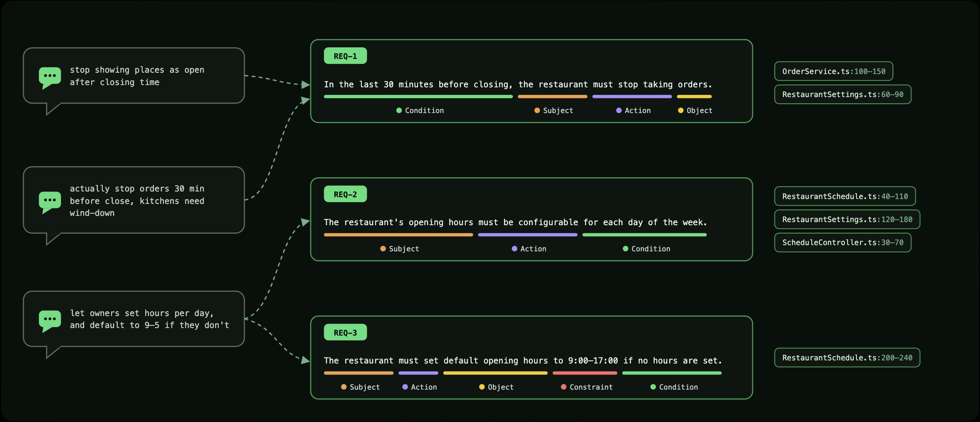Click the green Condition dot in REQ-3
Image resolution: width=980 pixels, height=422 pixels.
pos(653,387)
